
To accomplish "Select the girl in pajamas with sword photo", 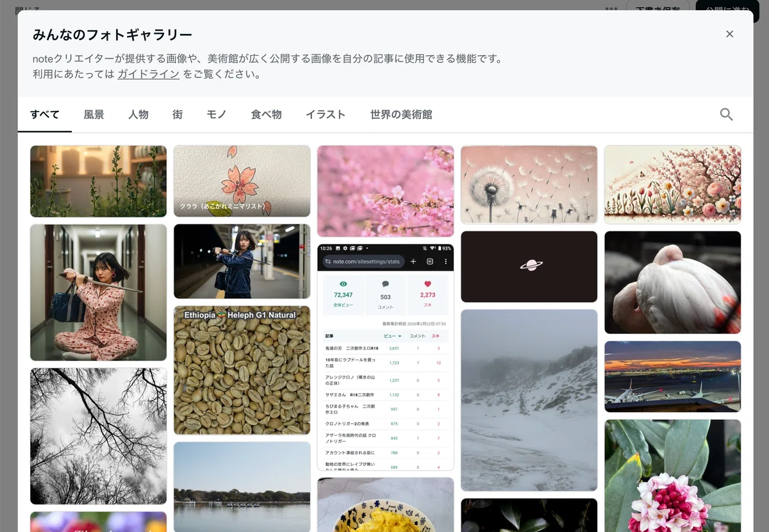I will coord(98,292).
